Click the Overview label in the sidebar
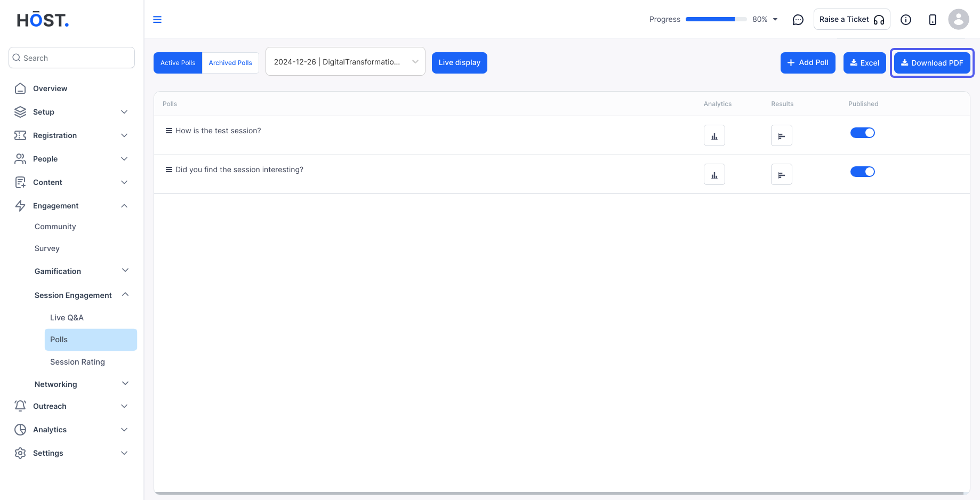 point(50,88)
